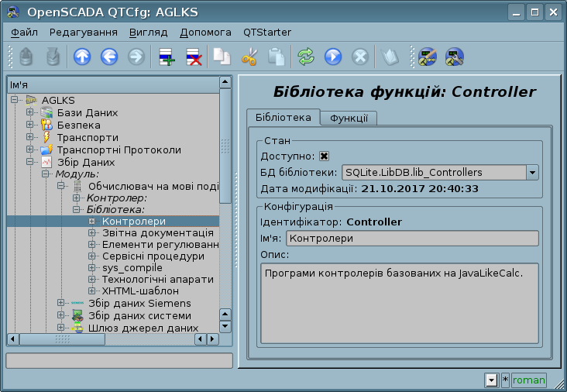Click the asterisk modification indicator in status bar
The height and width of the screenshot is (392, 567).
(x=505, y=380)
